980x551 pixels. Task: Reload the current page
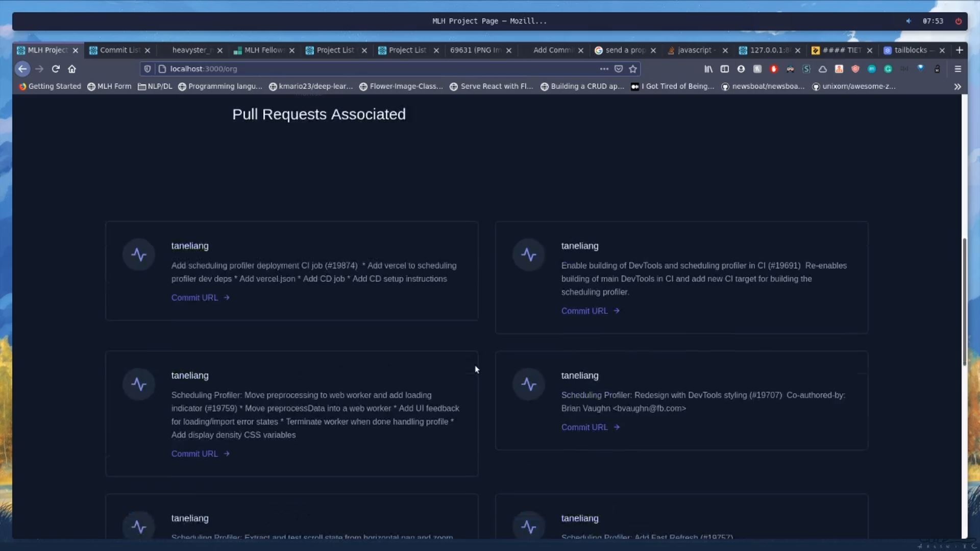pyautogui.click(x=56, y=69)
